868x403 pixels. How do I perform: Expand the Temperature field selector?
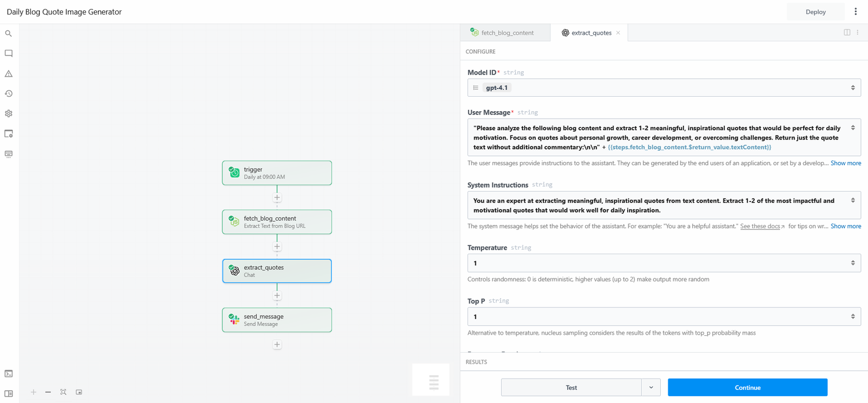tap(852, 263)
